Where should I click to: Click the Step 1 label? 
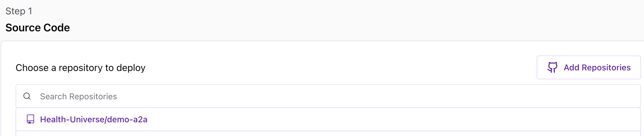point(19,11)
